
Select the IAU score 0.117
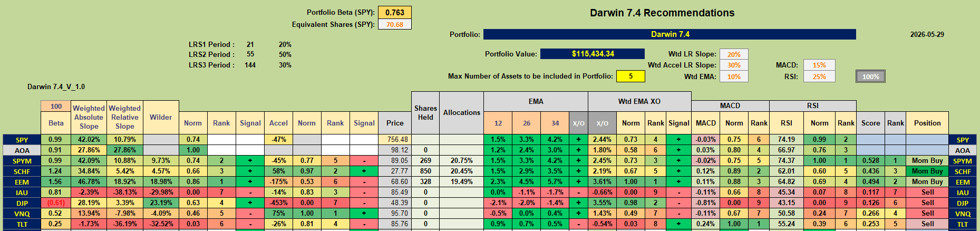point(871,192)
